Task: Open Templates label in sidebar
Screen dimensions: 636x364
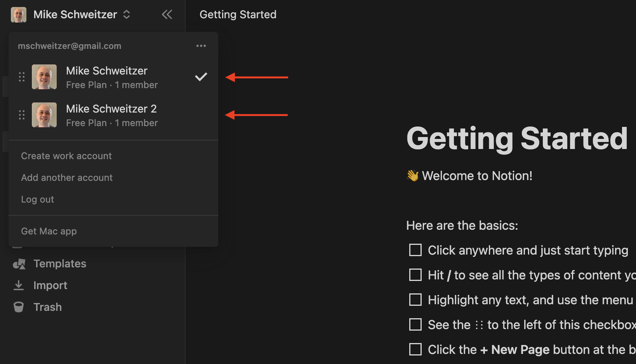Action: tap(60, 264)
